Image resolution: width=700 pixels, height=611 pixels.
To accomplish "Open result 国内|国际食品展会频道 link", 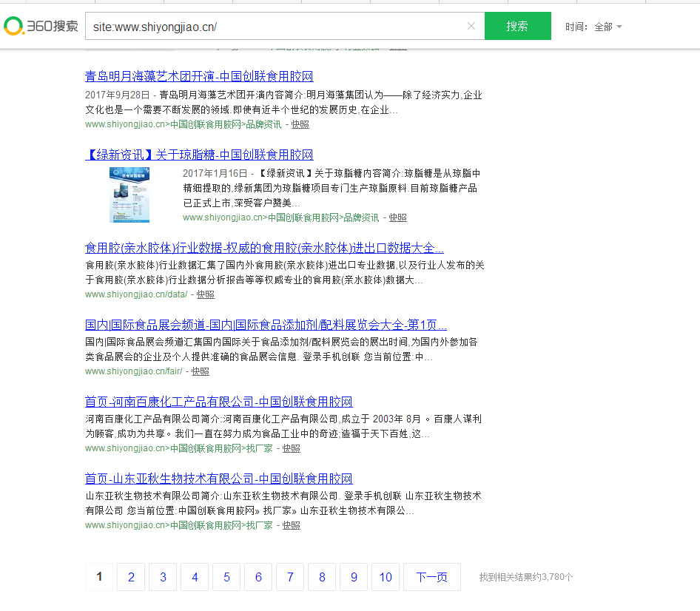I will tap(266, 325).
